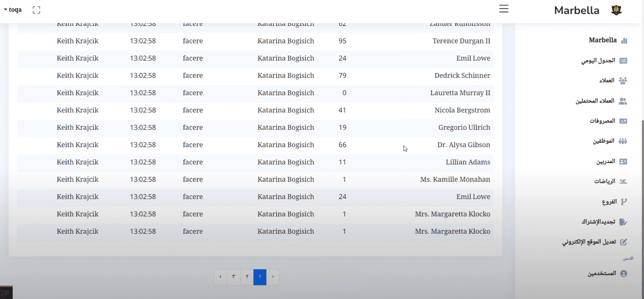Click the value 66 cell
This screenshot has width=644, height=299.
point(343,145)
